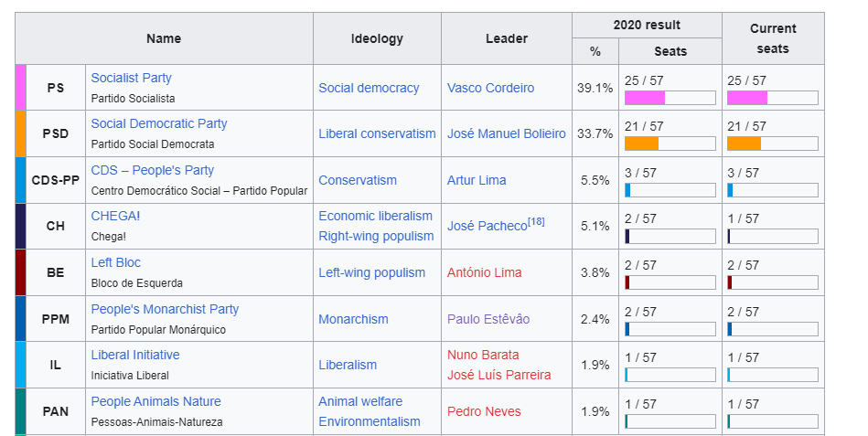The image size is (868, 436).
Task: Click the Social Democratic Party link
Action: tap(159, 124)
